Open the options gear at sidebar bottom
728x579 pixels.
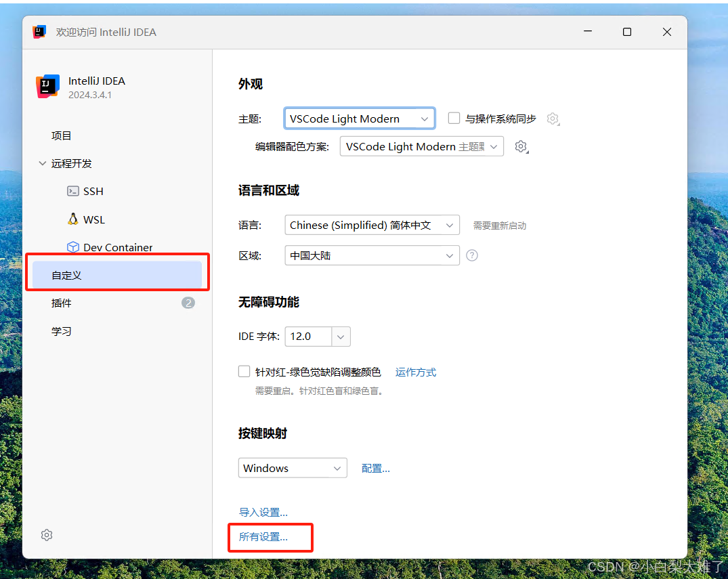click(x=47, y=535)
